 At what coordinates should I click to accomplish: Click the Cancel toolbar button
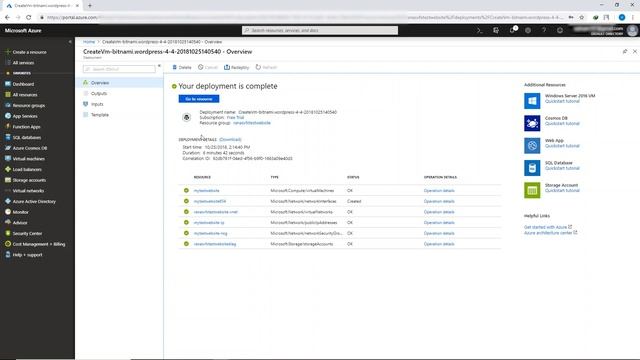[208, 67]
